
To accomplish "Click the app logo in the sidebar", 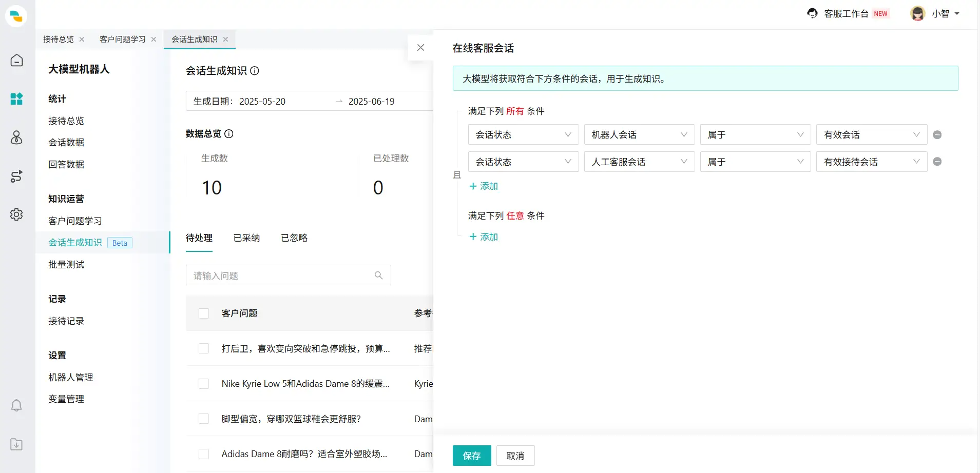I will (16, 16).
